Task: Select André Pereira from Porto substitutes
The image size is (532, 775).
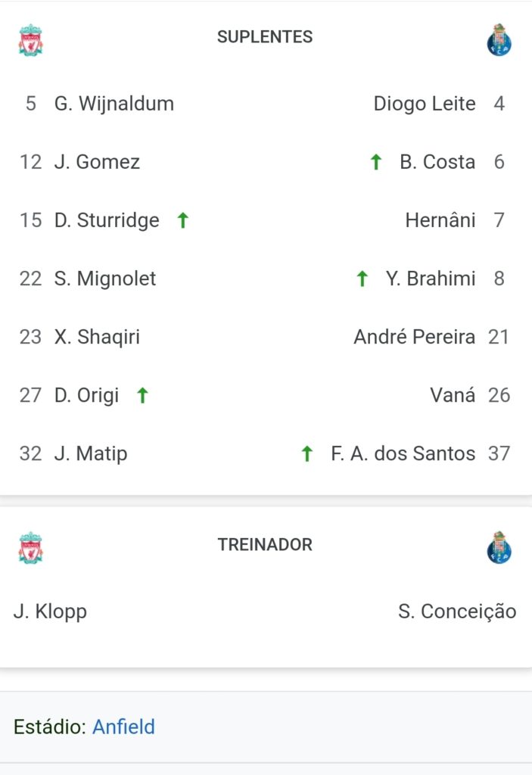Action: pyautogui.click(x=415, y=337)
